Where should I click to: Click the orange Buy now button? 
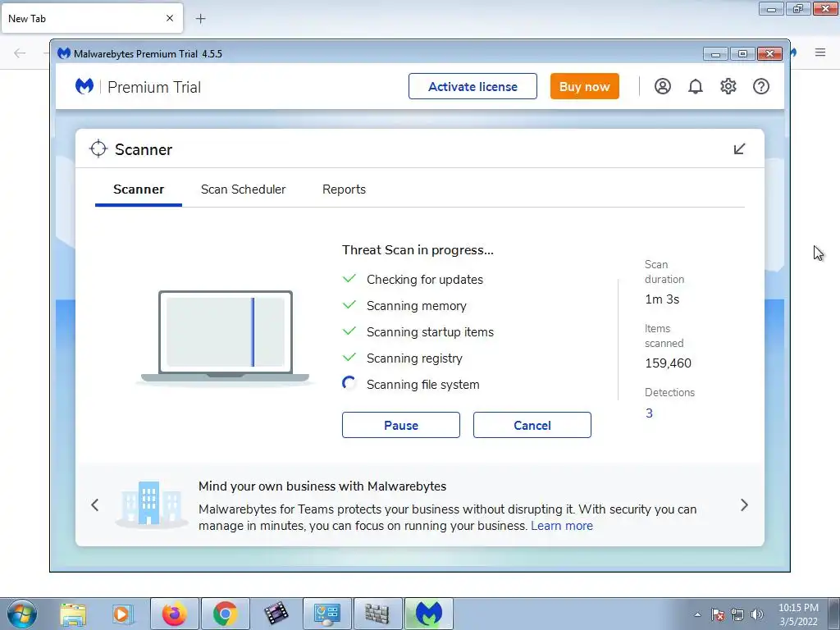(584, 86)
